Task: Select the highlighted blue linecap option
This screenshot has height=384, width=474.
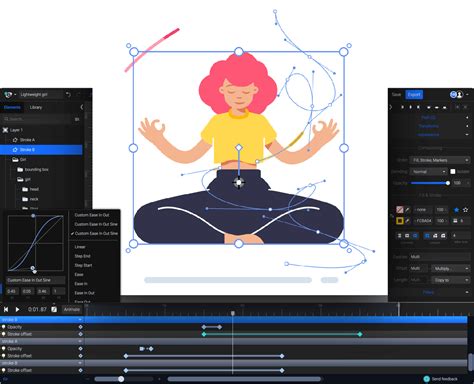Action: (415, 236)
